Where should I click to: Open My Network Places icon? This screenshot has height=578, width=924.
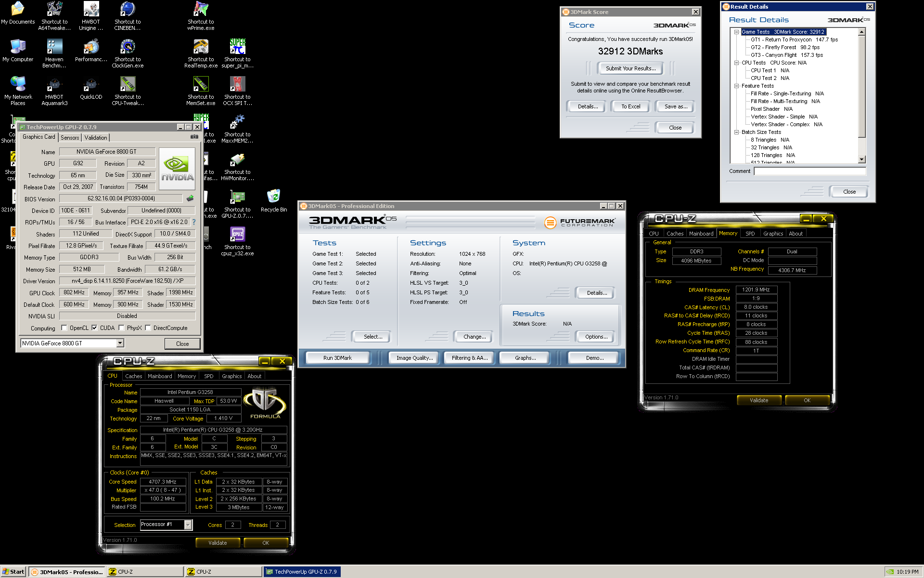click(18, 91)
